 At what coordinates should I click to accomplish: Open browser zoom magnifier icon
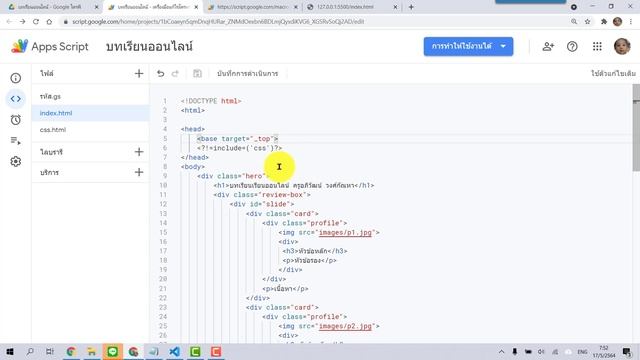(574, 22)
